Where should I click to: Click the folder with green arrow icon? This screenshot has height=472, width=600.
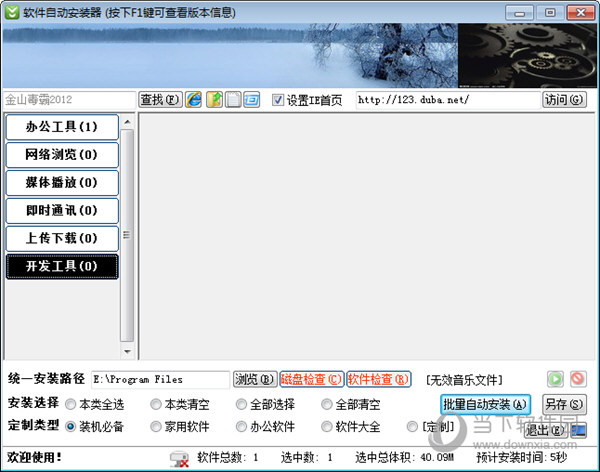[214, 100]
